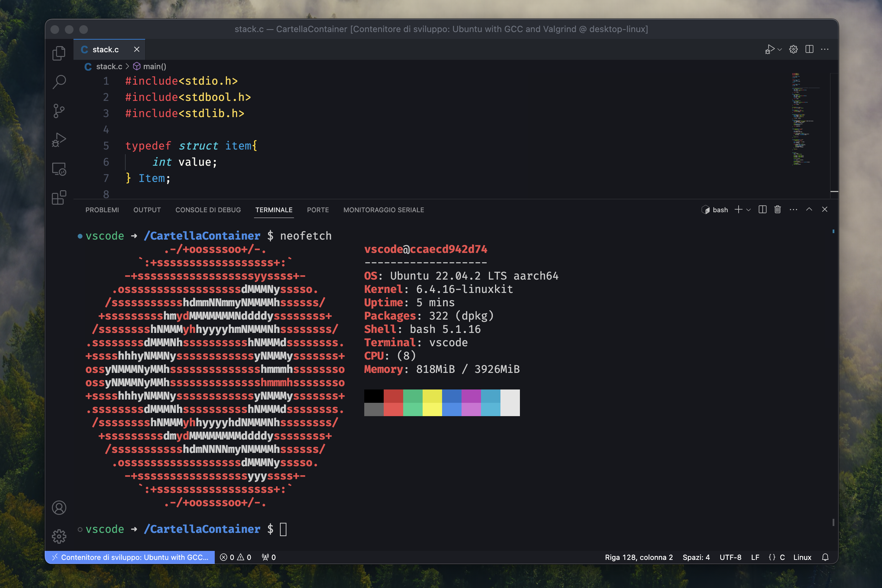Go to line via Riga 128, colonna 2

click(x=639, y=557)
